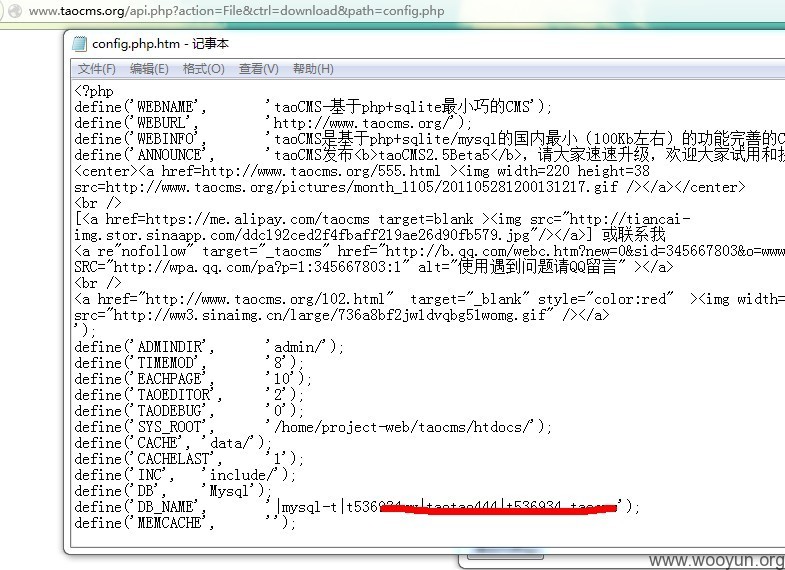Click the define('TAODEBUG' line
The image size is (785, 570).
point(189,411)
